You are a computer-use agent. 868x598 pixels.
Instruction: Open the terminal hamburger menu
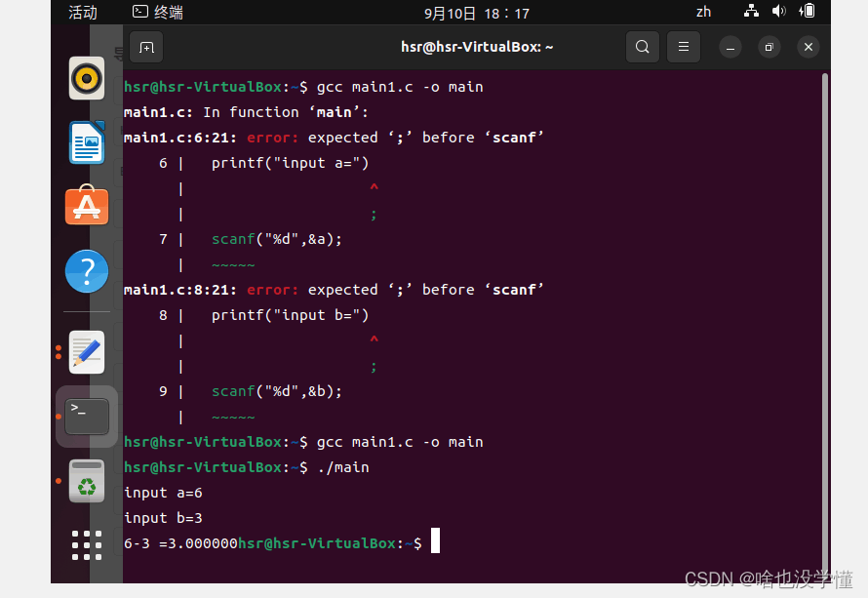[683, 46]
